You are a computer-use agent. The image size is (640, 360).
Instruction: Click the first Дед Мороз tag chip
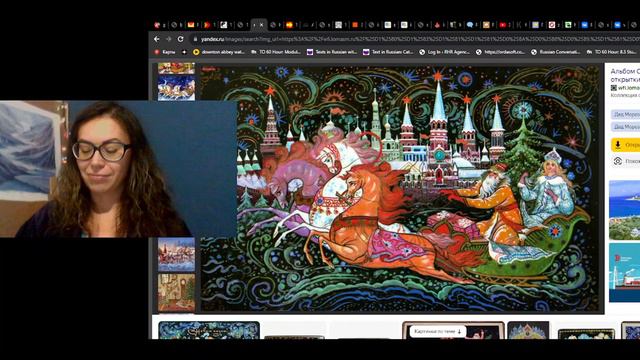tap(625, 115)
